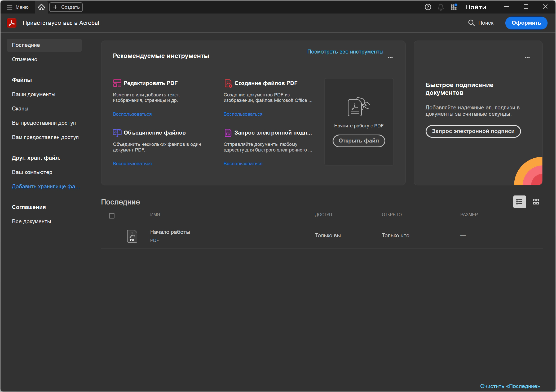Open the apps grid icon
This screenshot has height=392, width=556.
(x=454, y=7)
